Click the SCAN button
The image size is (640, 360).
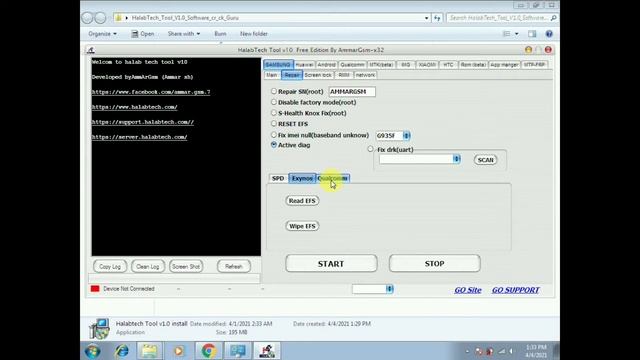pos(485,160)
